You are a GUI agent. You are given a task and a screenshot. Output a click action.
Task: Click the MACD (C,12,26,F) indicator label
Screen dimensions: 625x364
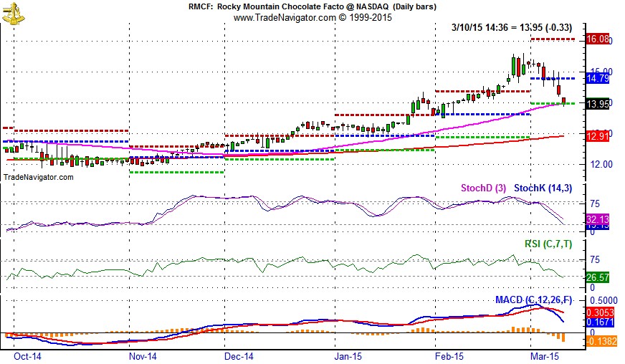(534, 300)
